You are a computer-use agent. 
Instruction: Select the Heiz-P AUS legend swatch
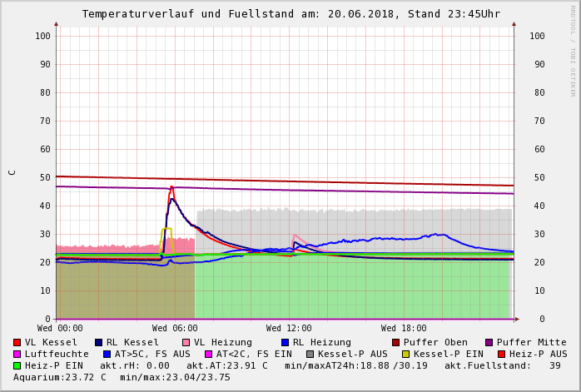tap(501, 354)
